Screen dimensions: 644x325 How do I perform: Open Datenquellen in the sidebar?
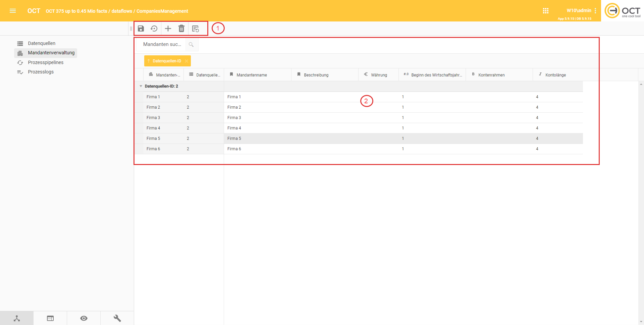[x=42, y=43]
